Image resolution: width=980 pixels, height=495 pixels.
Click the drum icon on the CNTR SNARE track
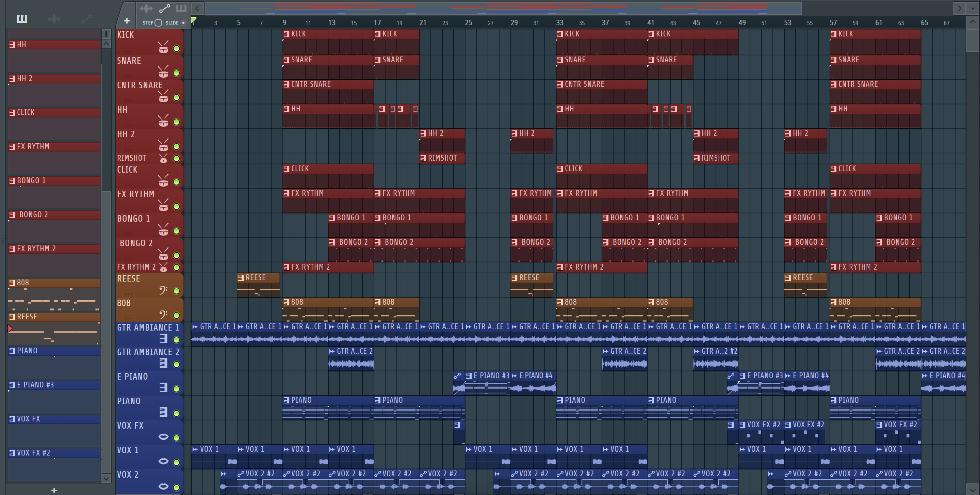163,97
